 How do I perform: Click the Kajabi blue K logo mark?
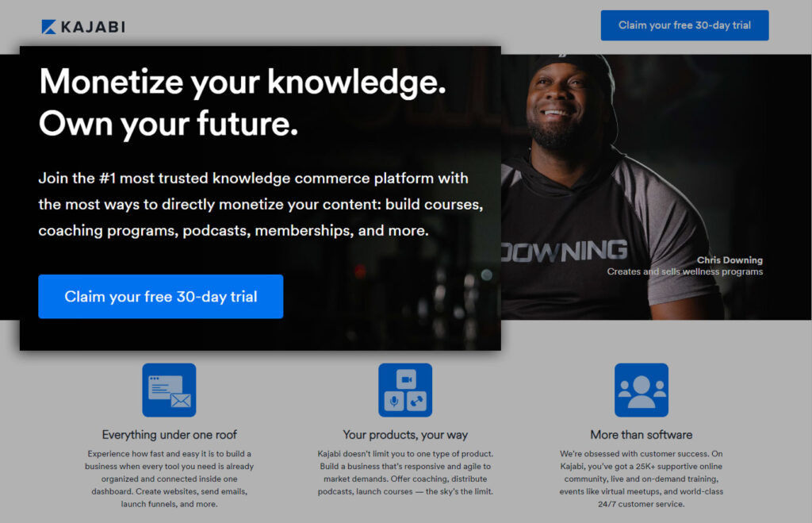48,26
